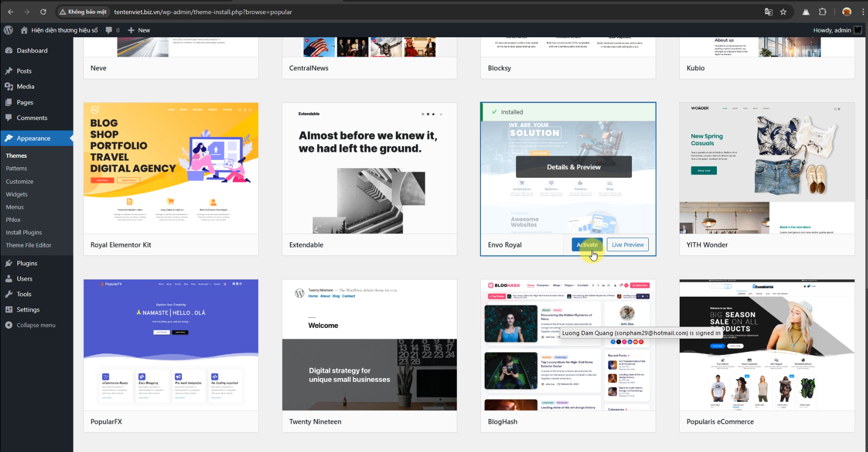This screenshot has width=868, height=452.
Task: Open Customize under Appearance
Action: point(19,181)
